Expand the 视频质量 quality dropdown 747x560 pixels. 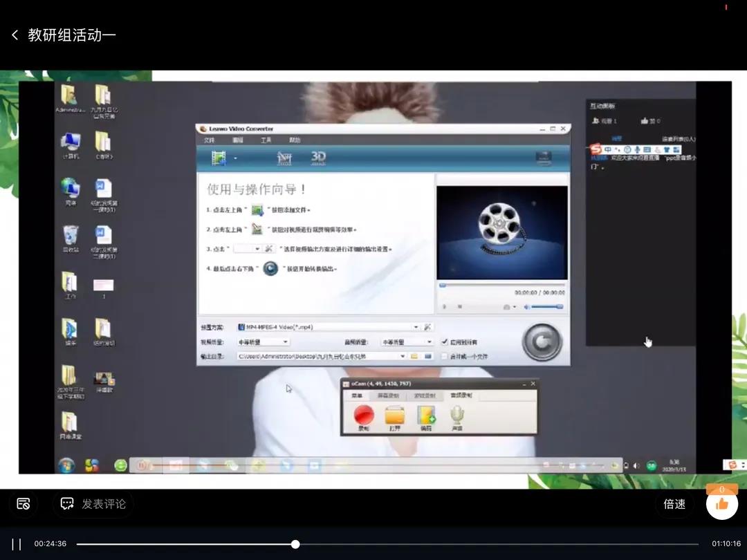click(x=285, y=342)
